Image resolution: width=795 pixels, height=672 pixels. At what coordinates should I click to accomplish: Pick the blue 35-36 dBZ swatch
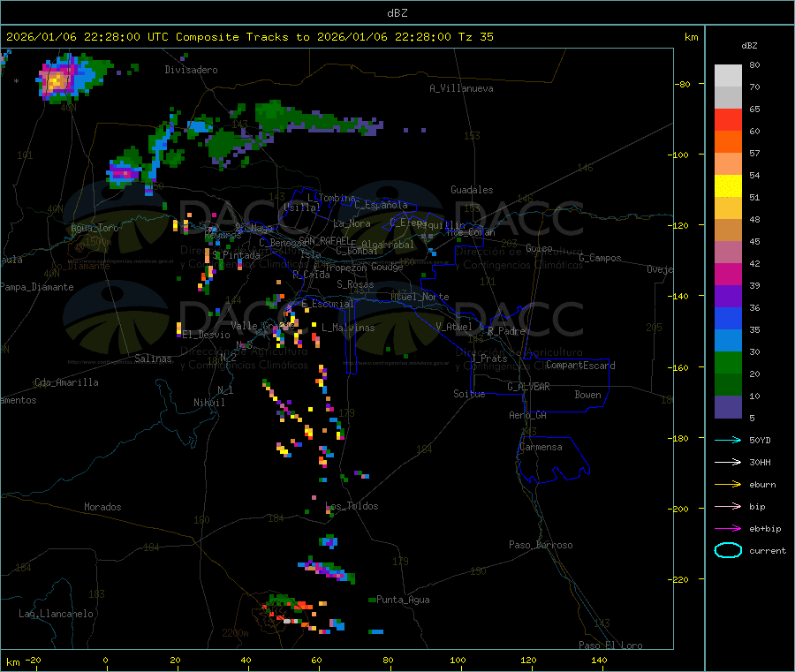(728, 318)
